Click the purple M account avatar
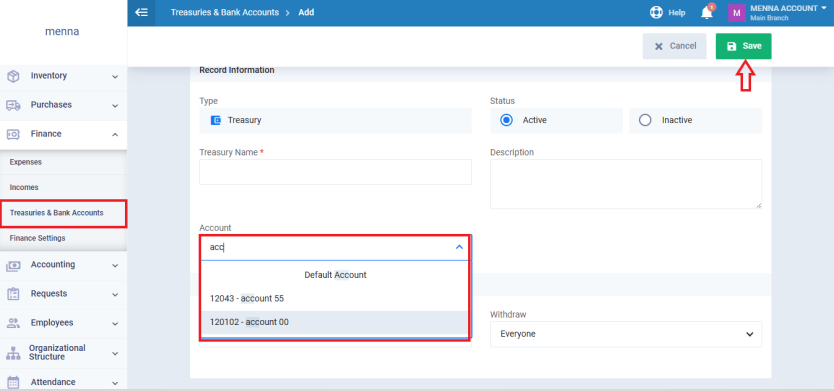Image resolution: width=834 pixels, height=391 pixels. [736, 13]
